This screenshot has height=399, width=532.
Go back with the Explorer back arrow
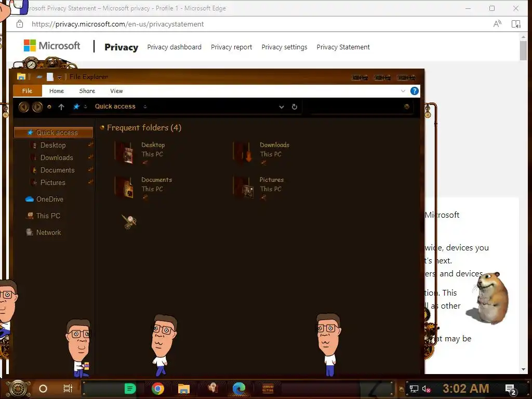[x=24, y=107]
